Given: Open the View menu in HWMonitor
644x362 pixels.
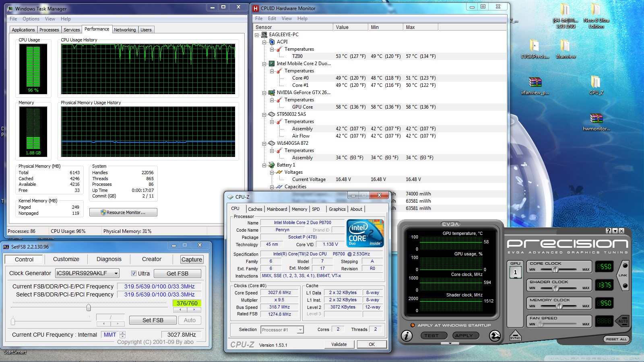Looking at the screenshot, I should tap(287, 19).
